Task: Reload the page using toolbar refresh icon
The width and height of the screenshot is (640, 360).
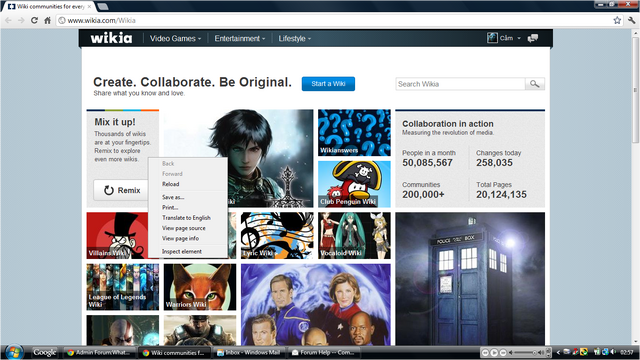Action: 34,20
